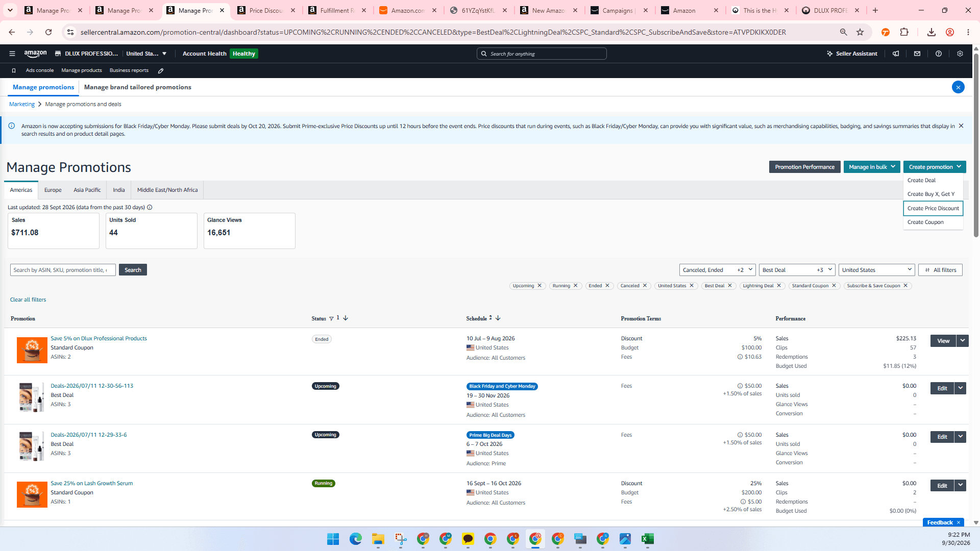Expand arrow next to the View button

[963, 341]
